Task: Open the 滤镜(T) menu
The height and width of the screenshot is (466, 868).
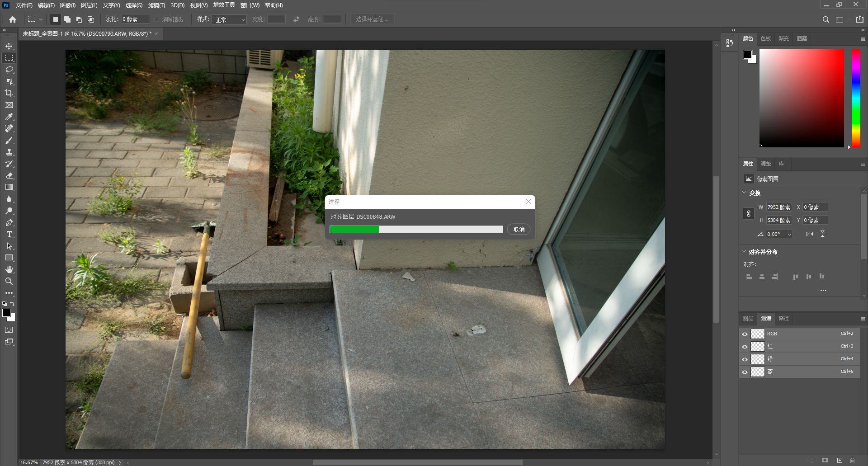Action: 156,5
